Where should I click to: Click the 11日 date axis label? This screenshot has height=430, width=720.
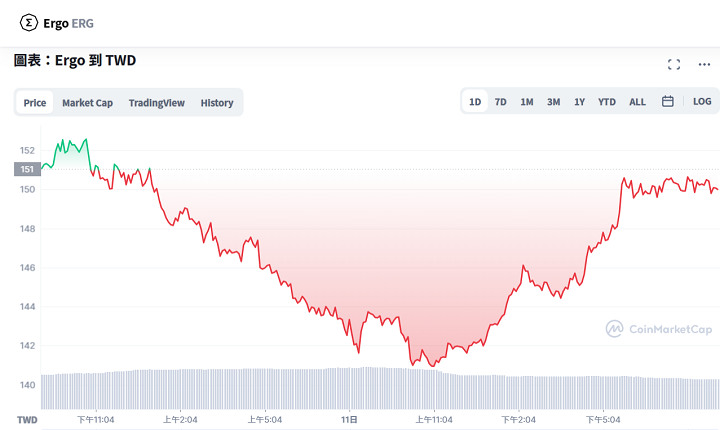click(x=349, y=419)
